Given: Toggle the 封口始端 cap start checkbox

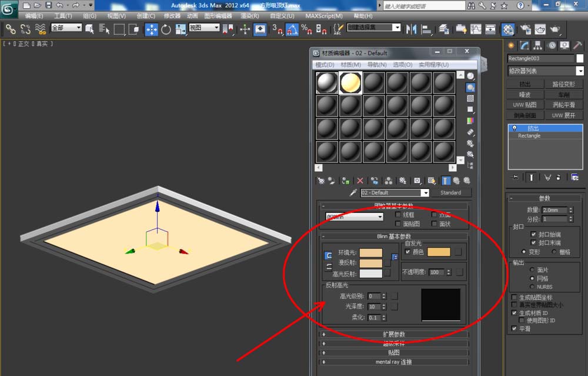Looking at the screenshot, I should (533, 234).
